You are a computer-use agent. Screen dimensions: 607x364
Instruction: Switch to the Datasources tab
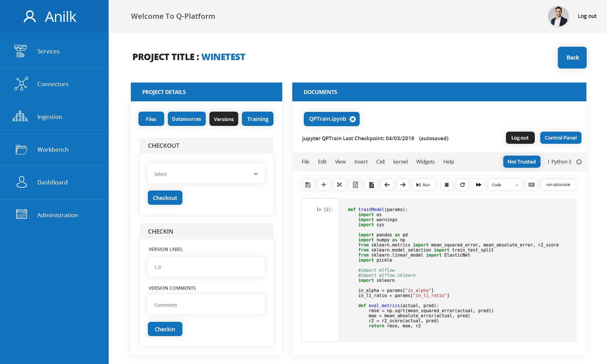tap(187, 119)
